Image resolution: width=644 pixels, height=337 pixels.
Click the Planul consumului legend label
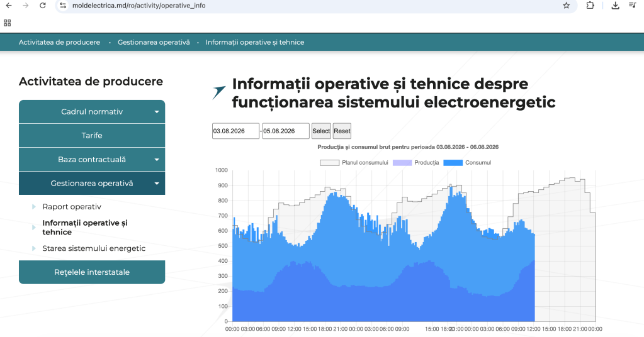tap(365, 163)
